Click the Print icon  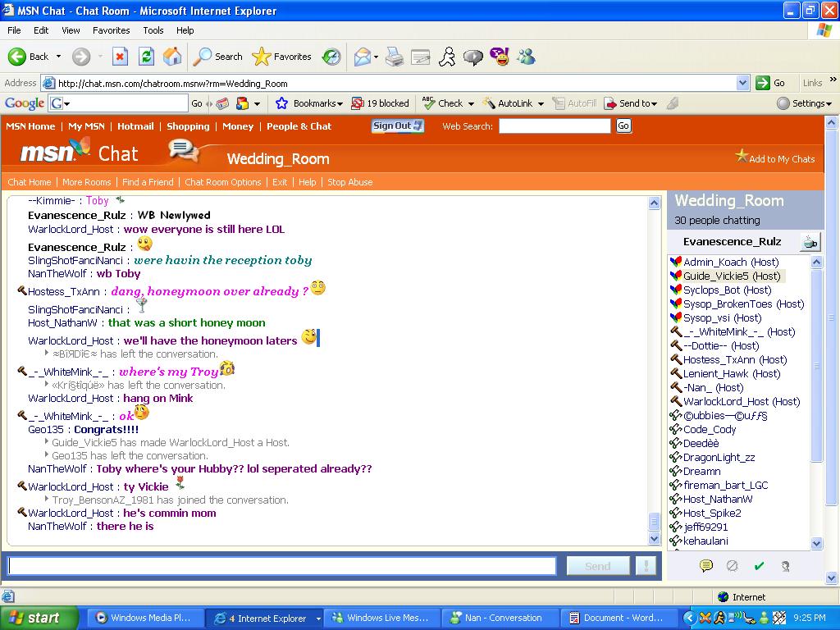(x=395, y=57)
